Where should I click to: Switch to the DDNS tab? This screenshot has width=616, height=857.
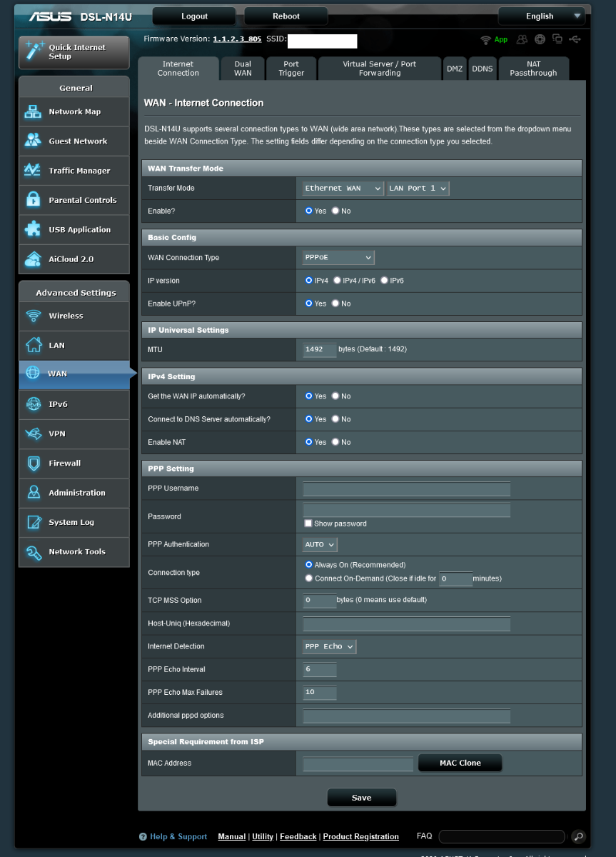click(x=483, y=69)
